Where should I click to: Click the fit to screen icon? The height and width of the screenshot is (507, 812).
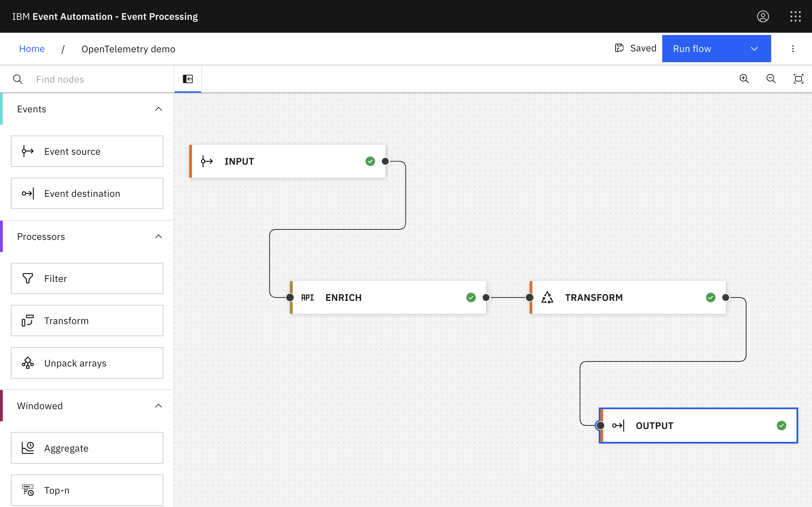coord(798,79)
